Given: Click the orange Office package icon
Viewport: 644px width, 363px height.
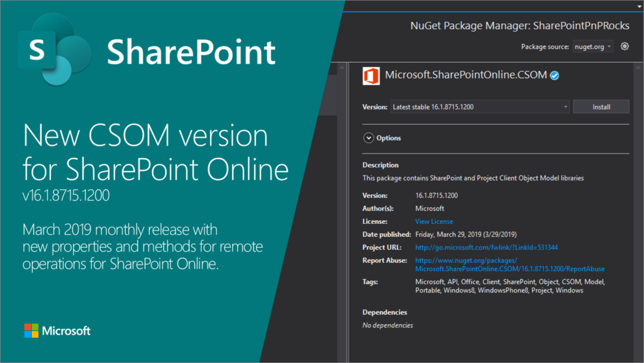Looking at the screenshot, I should tap(371, 76).
